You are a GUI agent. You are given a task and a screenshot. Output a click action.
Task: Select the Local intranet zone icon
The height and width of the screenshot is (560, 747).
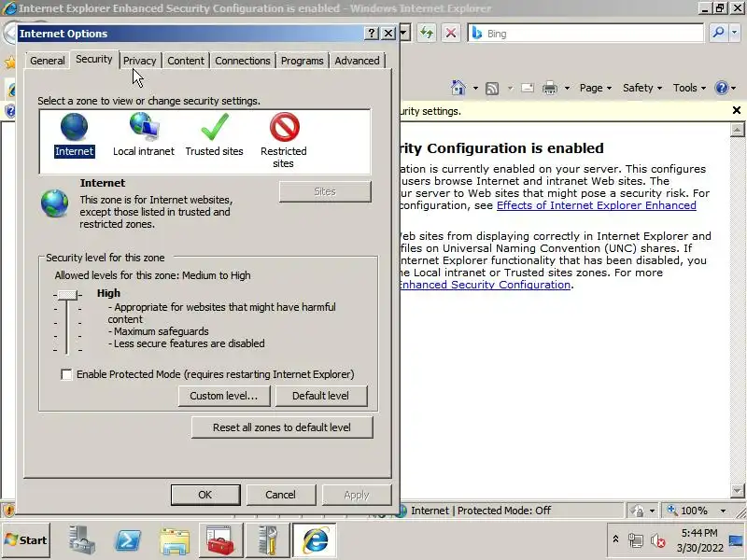[145, 127]
